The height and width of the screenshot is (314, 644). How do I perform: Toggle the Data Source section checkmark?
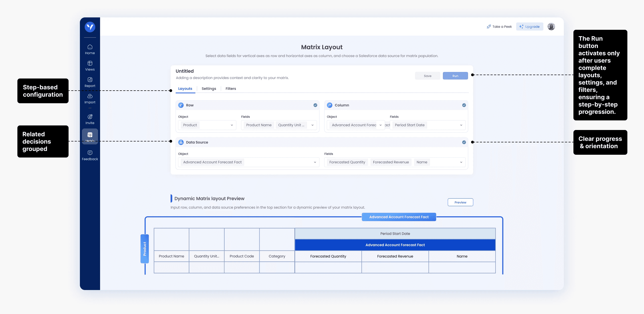point(464,142)
